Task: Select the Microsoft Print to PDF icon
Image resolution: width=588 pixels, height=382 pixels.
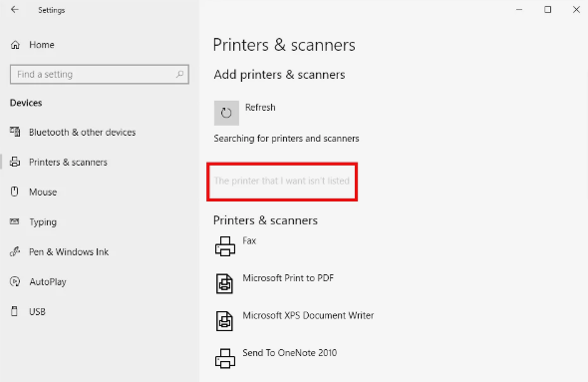Action: [224, 283]
